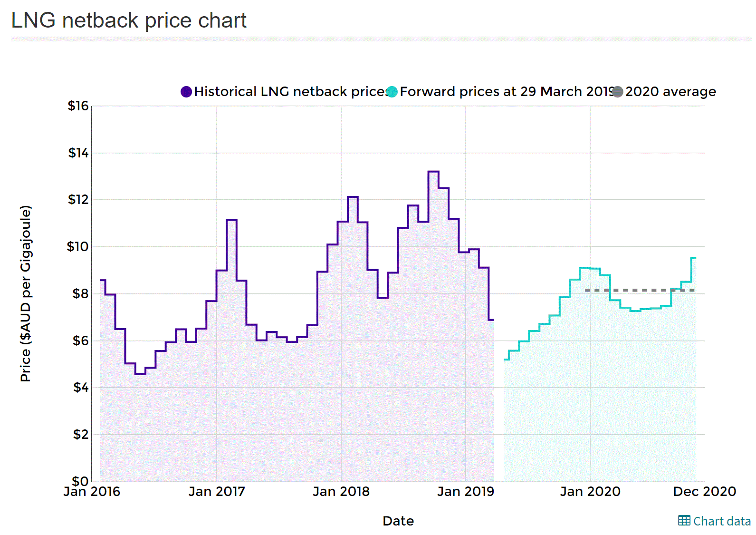756x535 pixels.
Task: Select the Jan 2018 x-axis label
Action: click(x=341, y=491)
